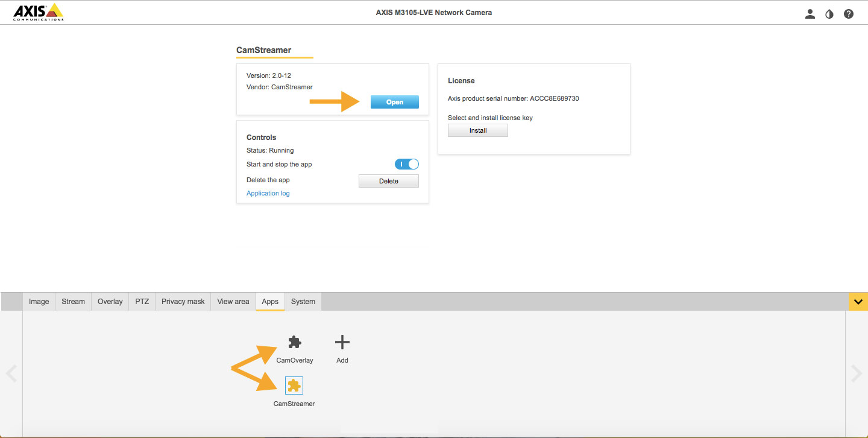The height and width of the screenshot is (438, 868).
Task: Toggle the start and stop app switch
Action: (407, 164)
